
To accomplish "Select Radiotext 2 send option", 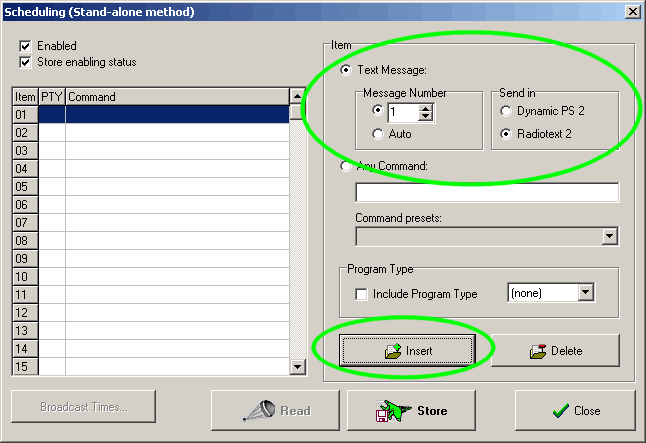I will [506, 134].
